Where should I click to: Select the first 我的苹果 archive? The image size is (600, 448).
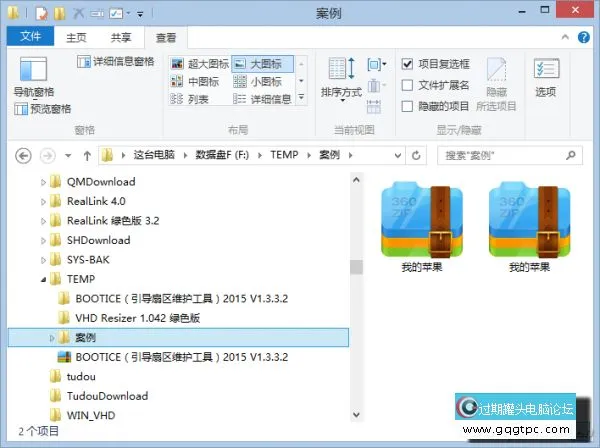[422, 227]
